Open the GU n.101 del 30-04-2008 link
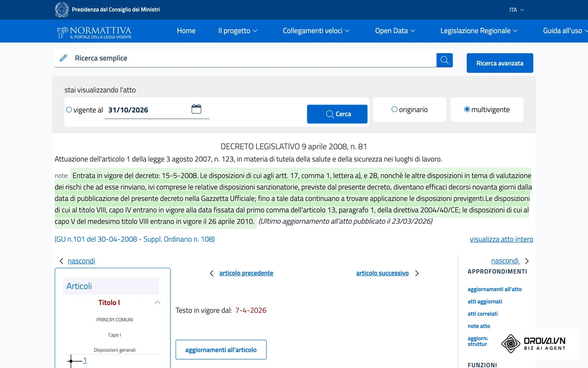 click(x=135, y=239)
